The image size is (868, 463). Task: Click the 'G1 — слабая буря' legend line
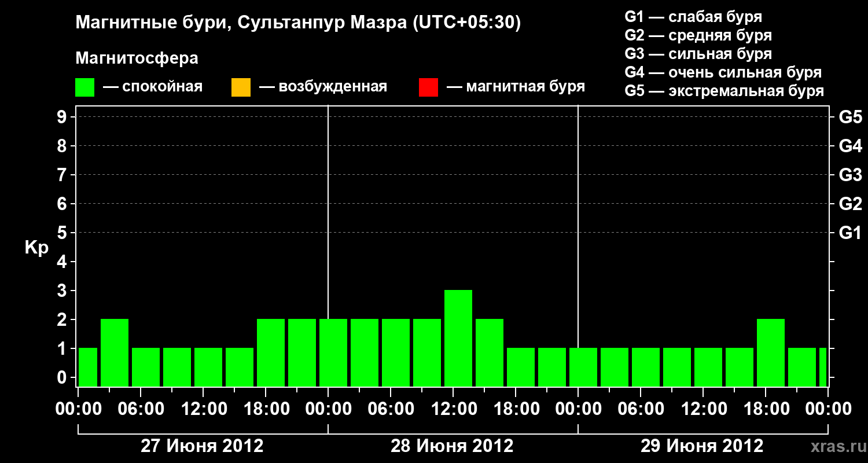coord(693,17)
